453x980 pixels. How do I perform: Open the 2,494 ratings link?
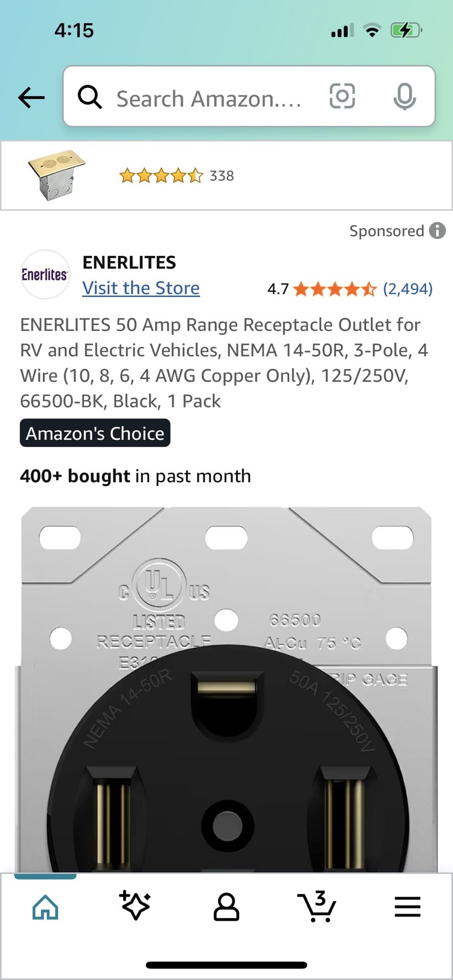[408, 289]
